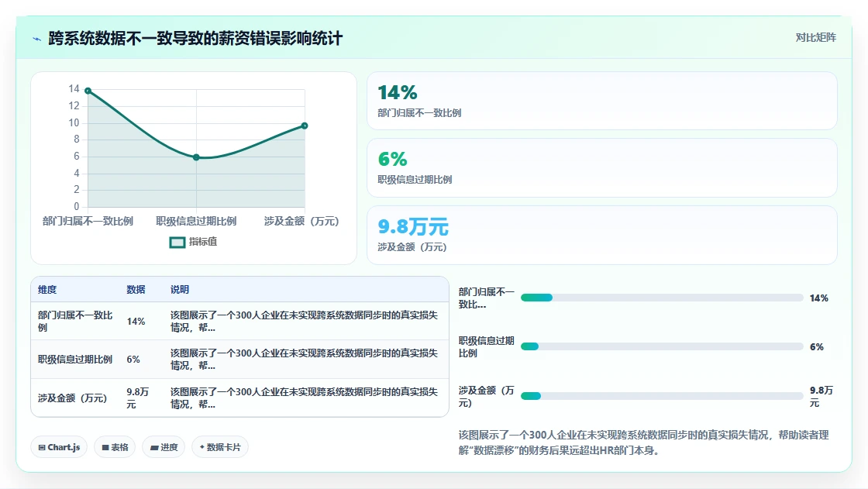Open the 14% 部门归属不一致比例 card
Viewport: 868px width, 489px height.
tap(601, 101)
